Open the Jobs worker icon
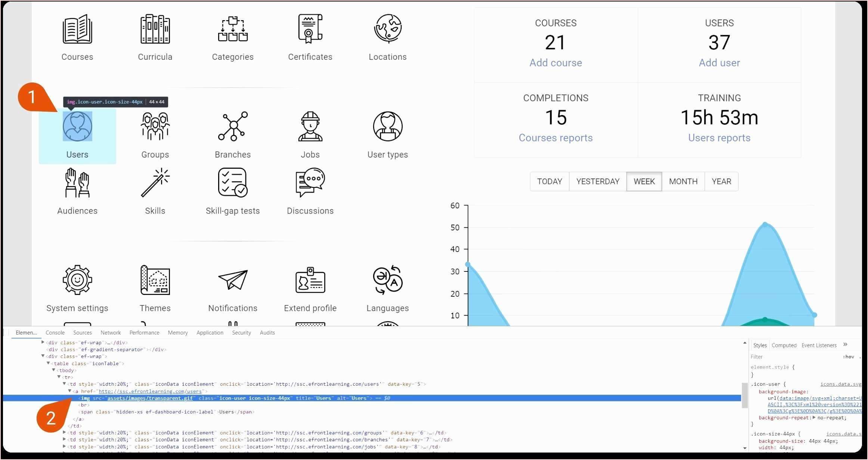Image resolution: width=868 pixels, height=460 pixels. click(x=310, y=126)
